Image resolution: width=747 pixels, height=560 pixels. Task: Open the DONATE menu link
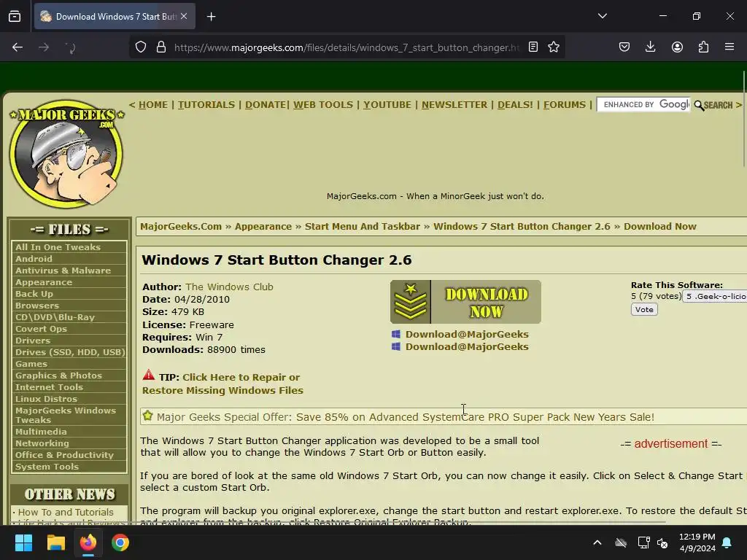coord(266,105)
